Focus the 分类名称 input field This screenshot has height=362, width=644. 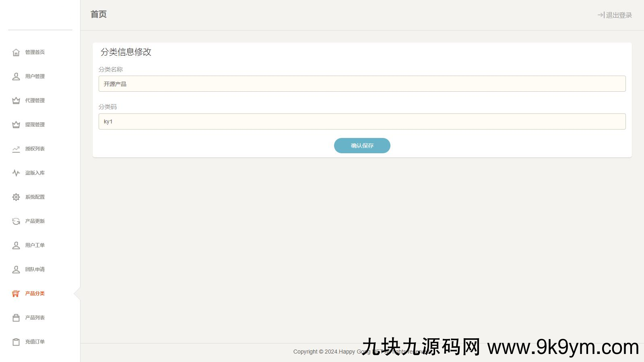362,84
